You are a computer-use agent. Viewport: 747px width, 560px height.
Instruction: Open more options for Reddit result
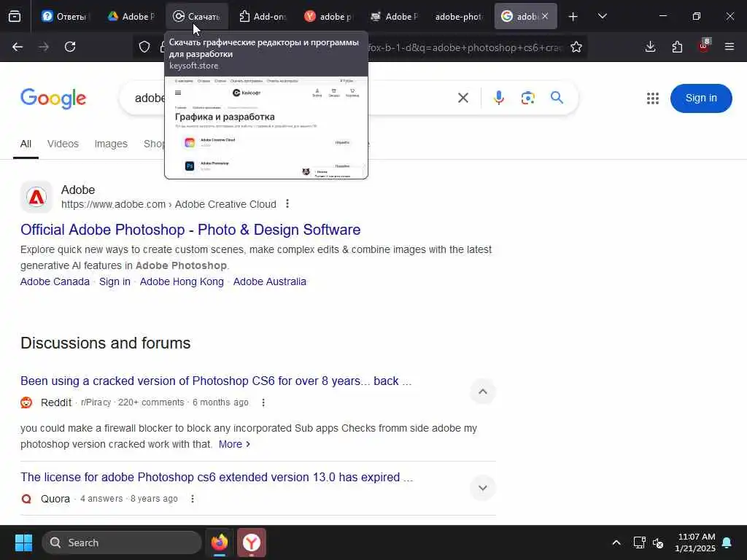click(263, 402)
